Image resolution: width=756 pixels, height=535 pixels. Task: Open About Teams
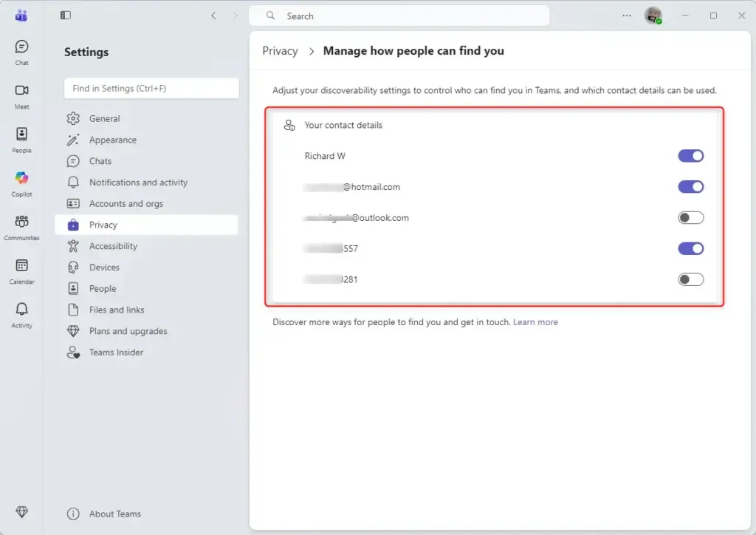147,514
